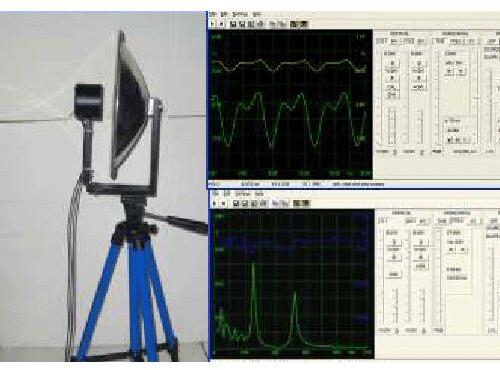Viewport: 500px width, 370px height.
Task: Click the first save-disk icon in upper toolbar
Action: (x=233, y=24)
